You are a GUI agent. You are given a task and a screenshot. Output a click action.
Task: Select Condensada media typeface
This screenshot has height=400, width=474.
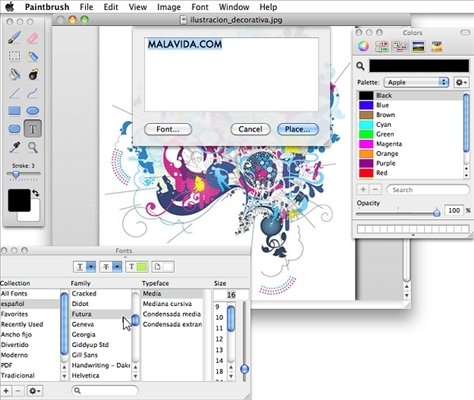[x=173, y=314]
